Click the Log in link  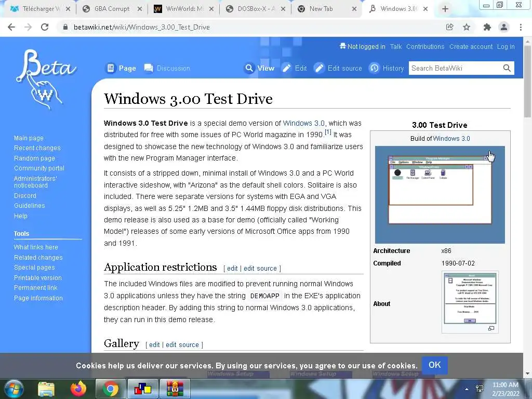pos(506,47)
